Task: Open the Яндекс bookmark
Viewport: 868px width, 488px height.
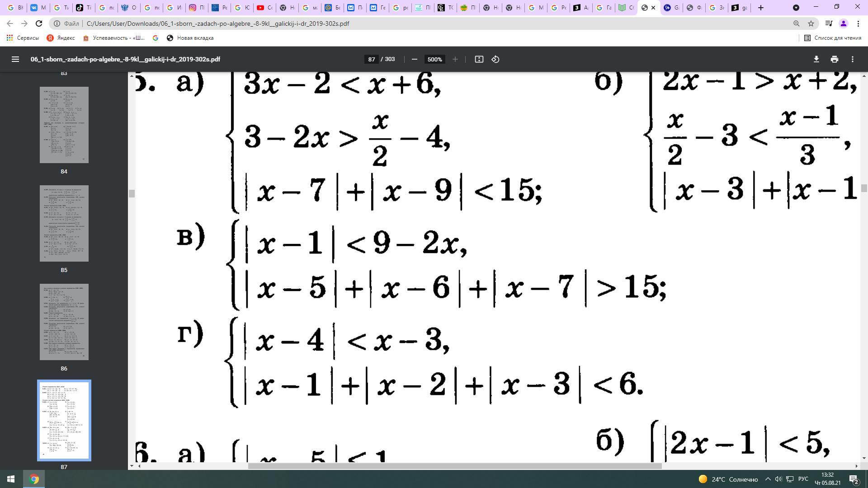Action: pyautogui.click(x=61, y=38)
